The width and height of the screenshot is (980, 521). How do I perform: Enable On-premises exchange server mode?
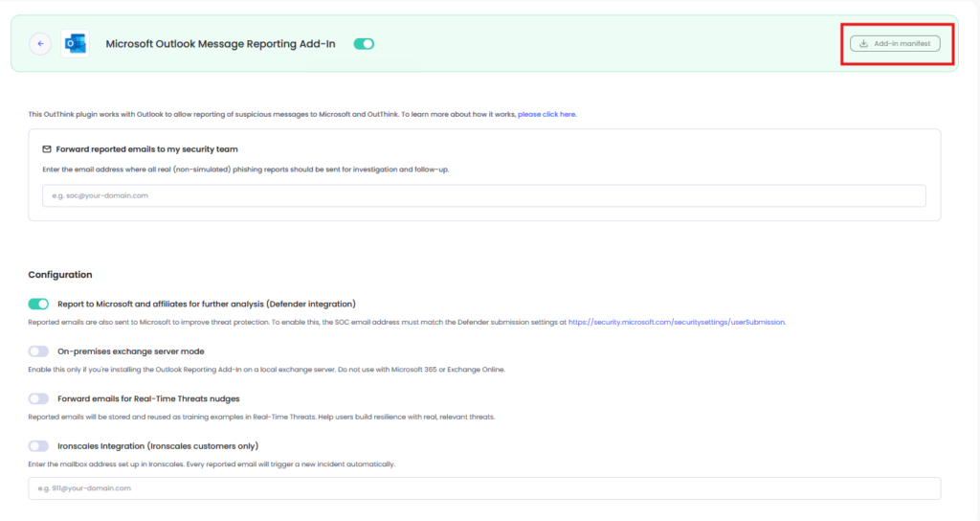38,351
